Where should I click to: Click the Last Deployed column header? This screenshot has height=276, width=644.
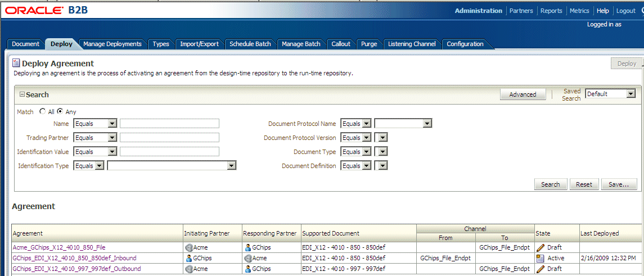tap(611, 233)
